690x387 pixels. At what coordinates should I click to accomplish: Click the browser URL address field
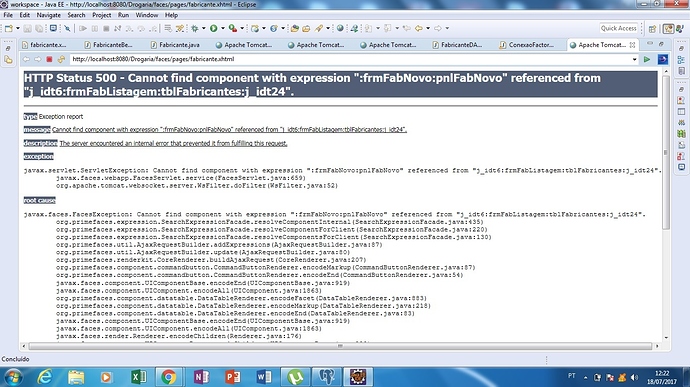(x=350, y=59)
